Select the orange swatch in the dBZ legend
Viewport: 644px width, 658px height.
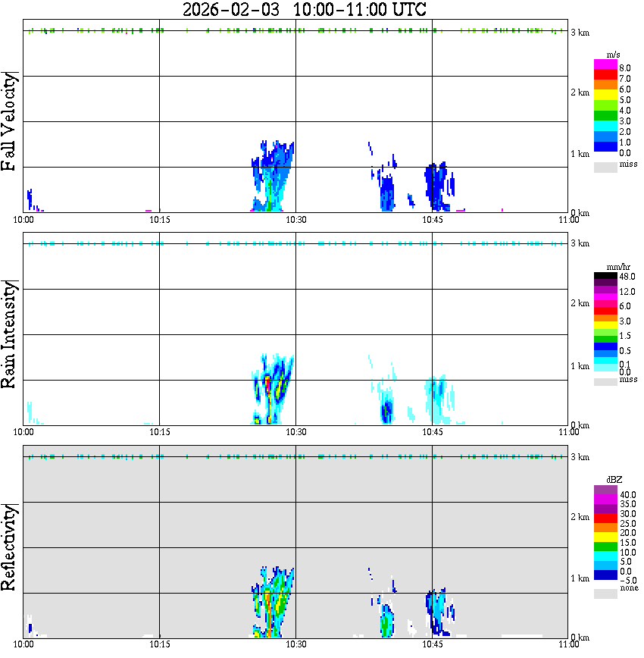pyautogui.click(x=605, y=528)
